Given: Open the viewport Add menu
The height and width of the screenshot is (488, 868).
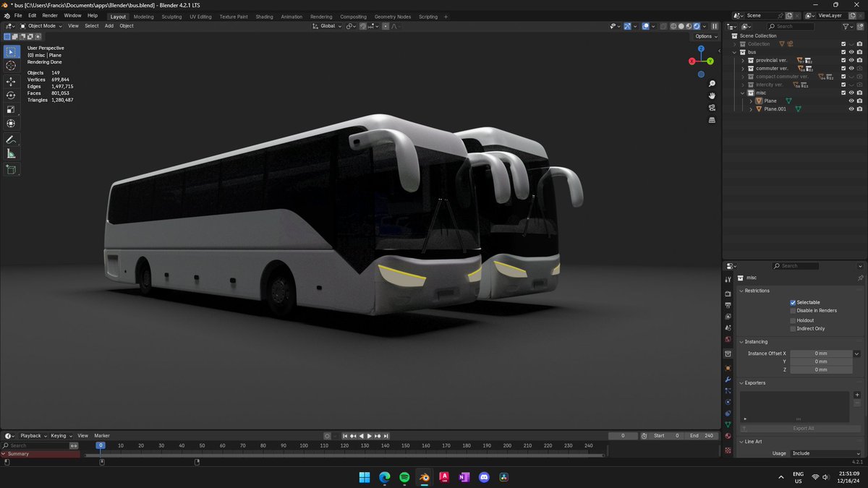Looking at the screenshot, I should click(109, 26).
